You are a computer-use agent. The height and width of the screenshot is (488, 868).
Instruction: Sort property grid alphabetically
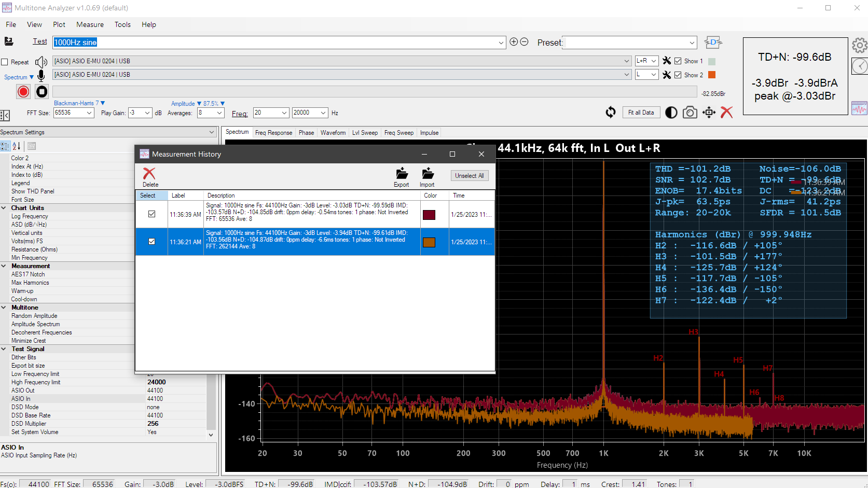pos(16,146)
